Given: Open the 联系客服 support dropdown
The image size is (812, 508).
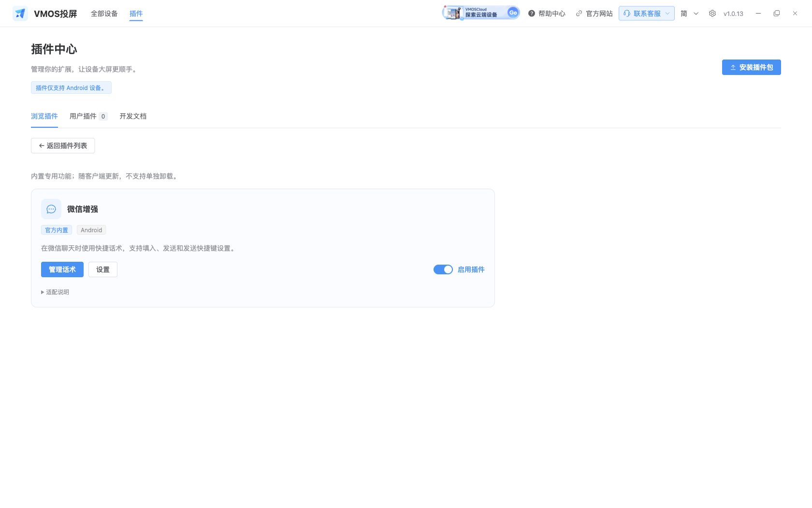Looking at the screenshot, I should pos(647,14).
